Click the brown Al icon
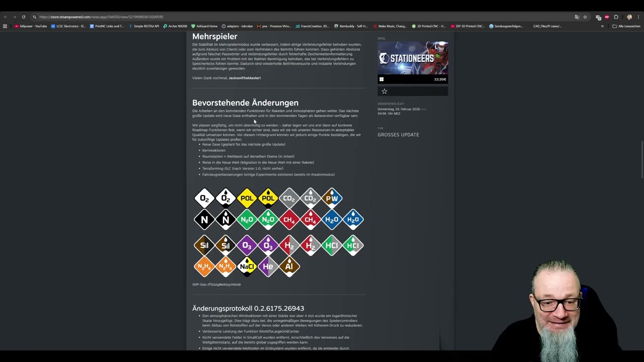The image size is (644, 362). (x=289, y=266)
